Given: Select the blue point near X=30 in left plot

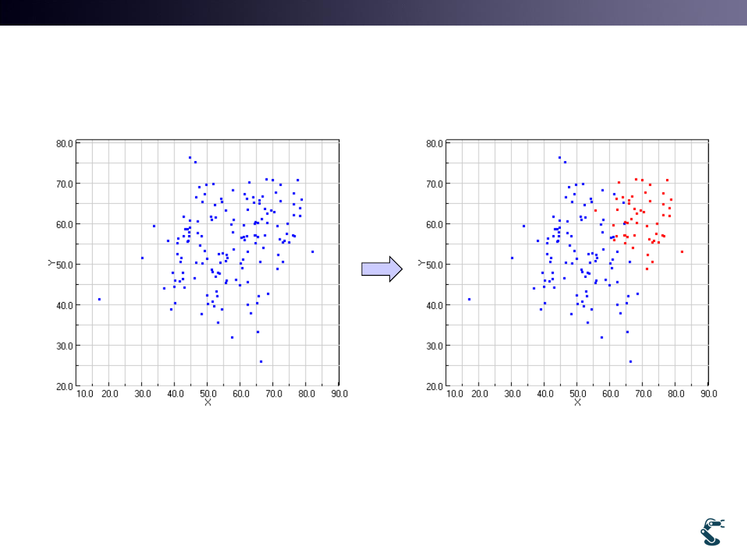Looking at the screenshot, I should 142,258.
